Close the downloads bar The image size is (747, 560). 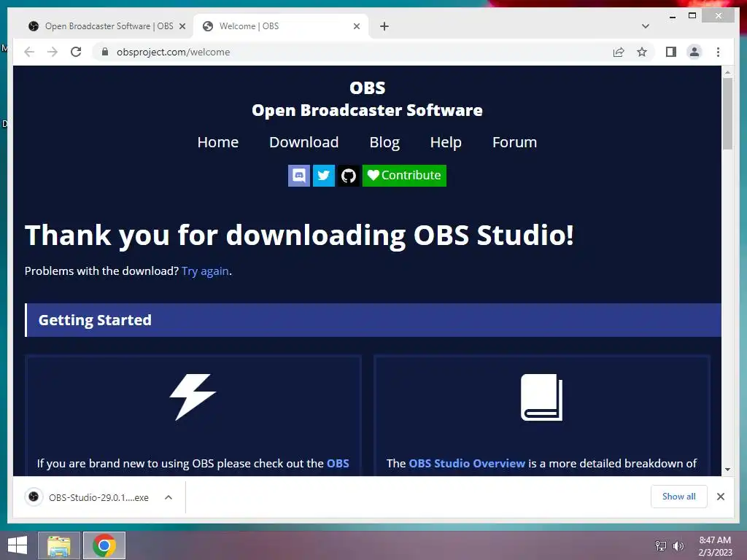click(721, 496)
